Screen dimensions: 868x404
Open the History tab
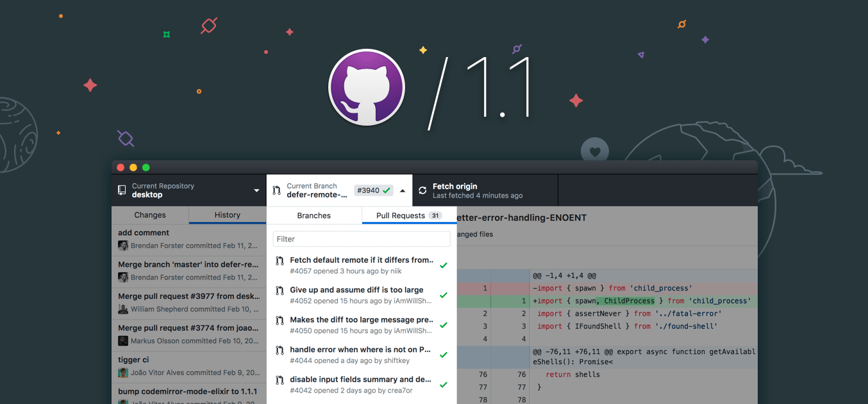[x=228, y=215]
